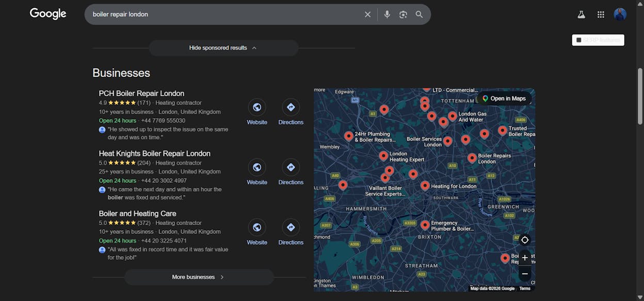Zoom out on the map
The image size is (644, 301).
[x=525, y=274]
